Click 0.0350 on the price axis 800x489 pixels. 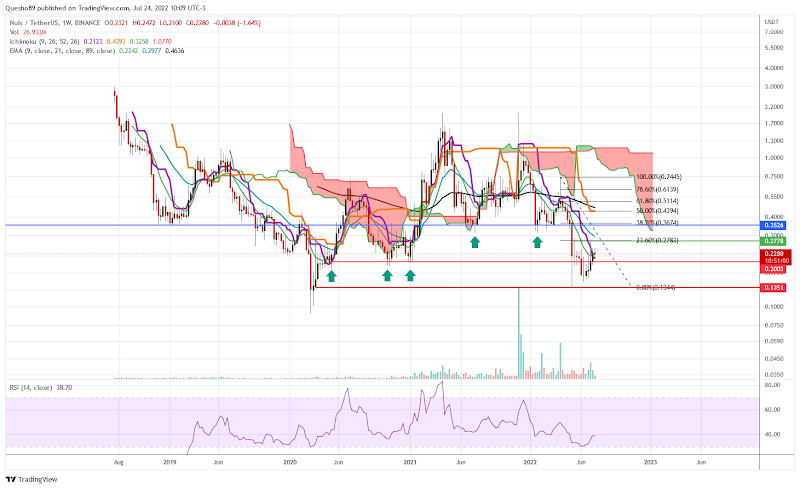774,375
